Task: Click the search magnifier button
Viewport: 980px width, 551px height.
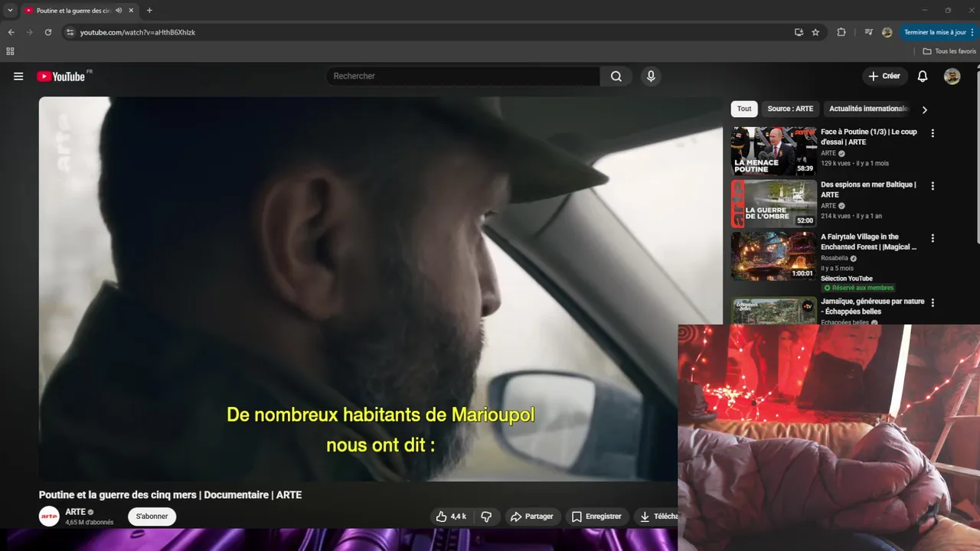Action: pos(616,76)
